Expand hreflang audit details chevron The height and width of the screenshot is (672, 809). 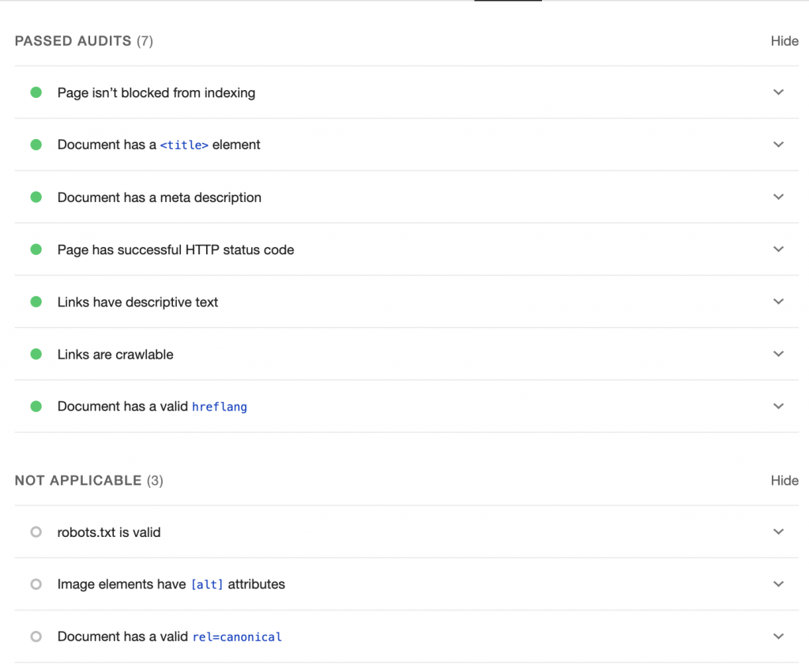(x=778, y=407)
